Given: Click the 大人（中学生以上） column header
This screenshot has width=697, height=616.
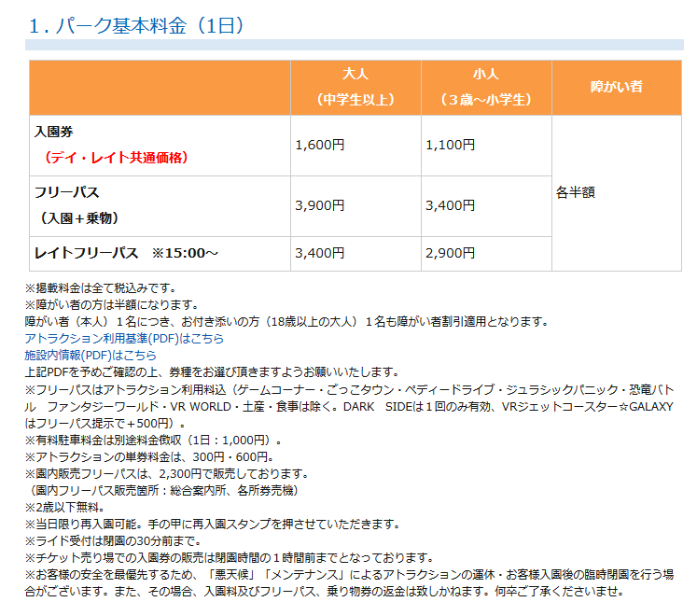Looking at the screenshot, I should [x=355, y=87].
